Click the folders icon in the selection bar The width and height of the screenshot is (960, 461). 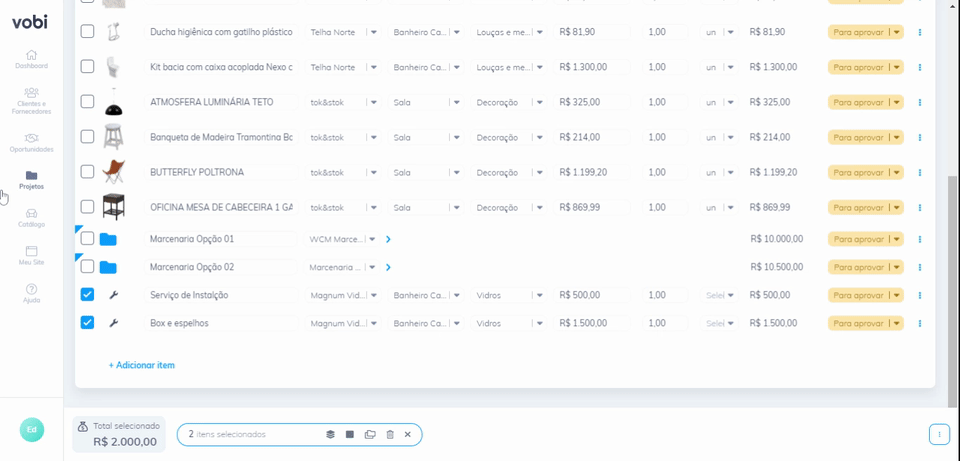[370, 434]
